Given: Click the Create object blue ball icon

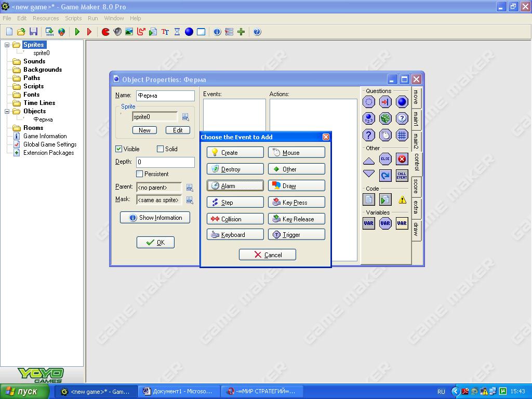Looking at the screenshot, I should point(189,32).
